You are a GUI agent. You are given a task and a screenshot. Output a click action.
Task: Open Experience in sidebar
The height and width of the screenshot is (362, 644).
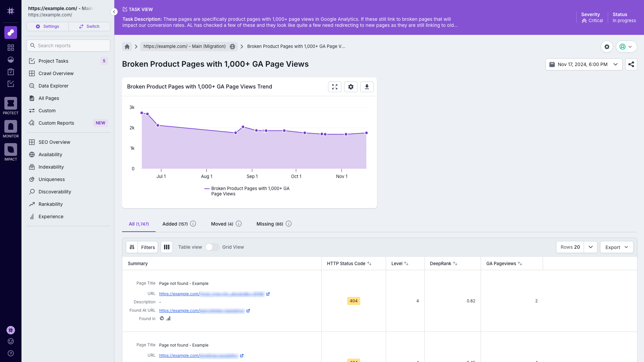pyautogui.click(x=68, y=217)
